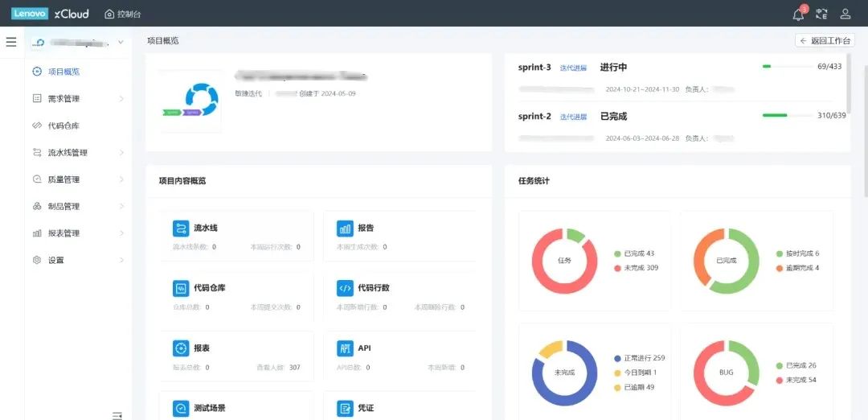Expand the 流水线管理 submenu chevron

(x=121, y=152)
